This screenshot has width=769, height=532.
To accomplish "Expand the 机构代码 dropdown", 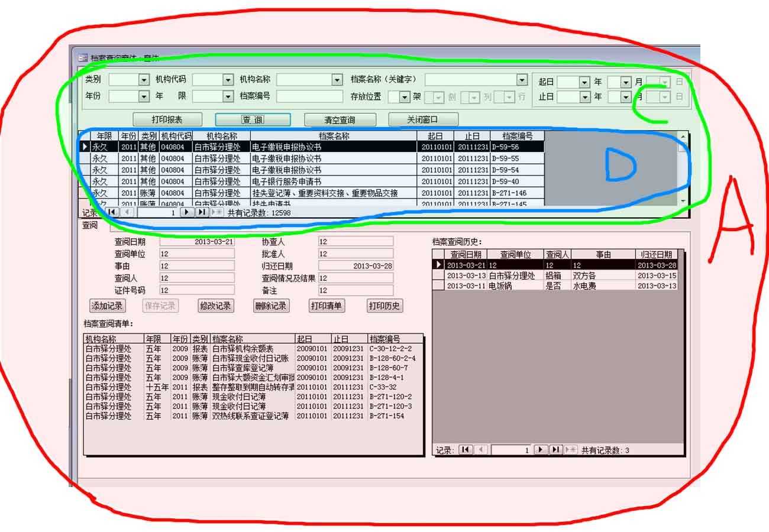I will coord(228,80).
